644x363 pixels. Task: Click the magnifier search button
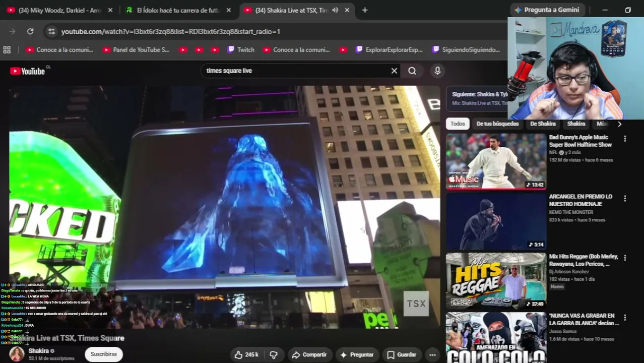pyautogui.click(x=412, y=71)
